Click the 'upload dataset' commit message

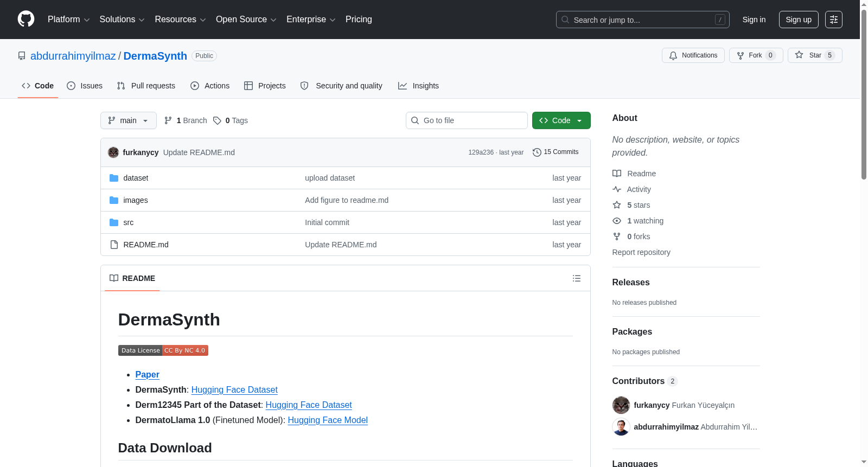330,178
